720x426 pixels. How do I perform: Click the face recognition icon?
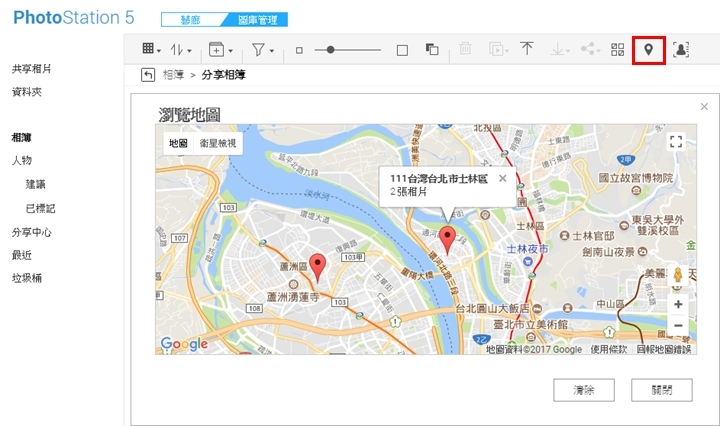point(681,49)
